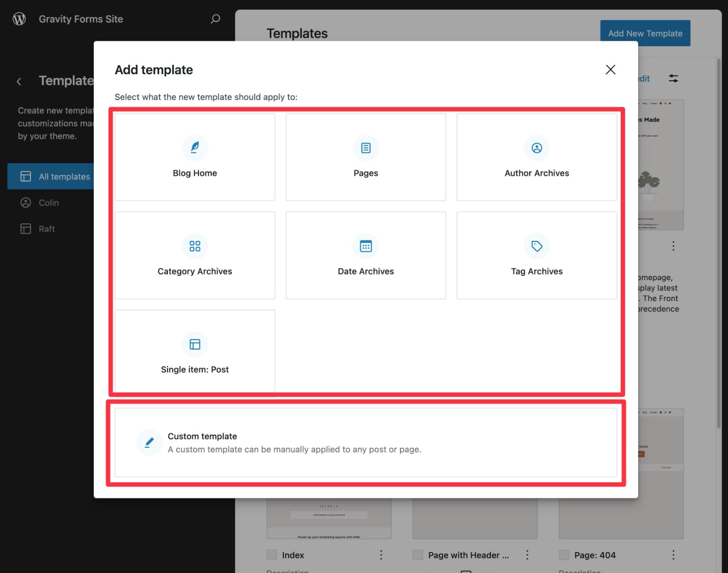This screenshot has width=728, height=573.
Task: Click the Add template dialog heading
Action: click(x=154, y=70)
